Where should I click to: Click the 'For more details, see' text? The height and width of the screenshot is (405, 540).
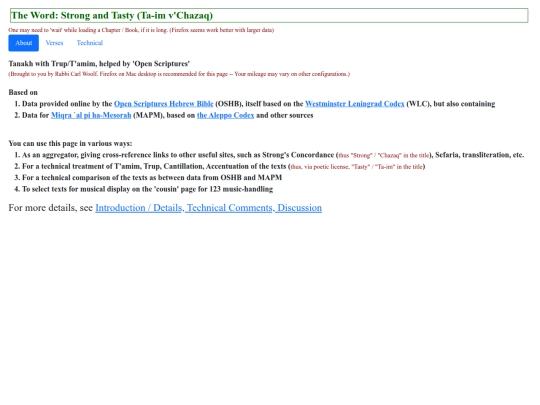pos(51,208)
